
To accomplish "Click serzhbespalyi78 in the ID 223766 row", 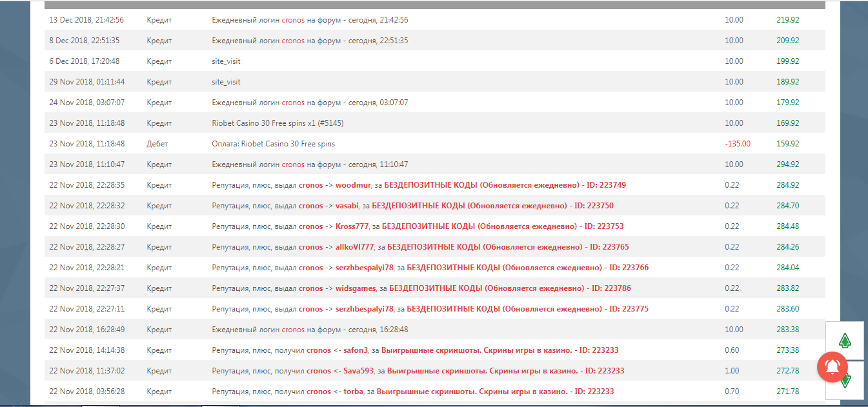I will click(364, 268).
